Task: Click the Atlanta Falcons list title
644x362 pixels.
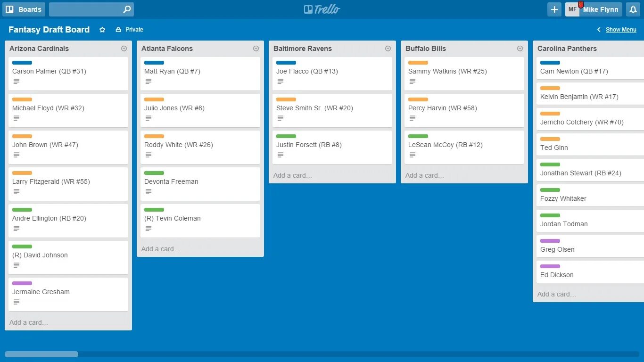Action: [x=167, y=49]
